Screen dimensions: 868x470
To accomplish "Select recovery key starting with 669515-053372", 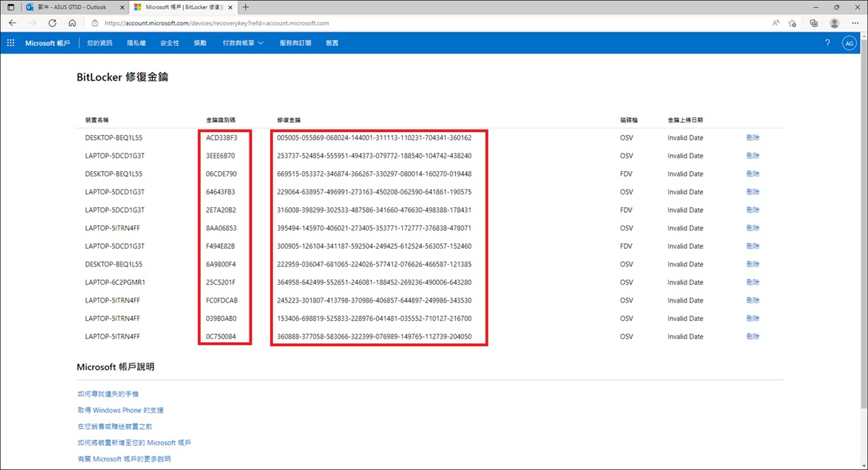I will (x=374, y=174).
